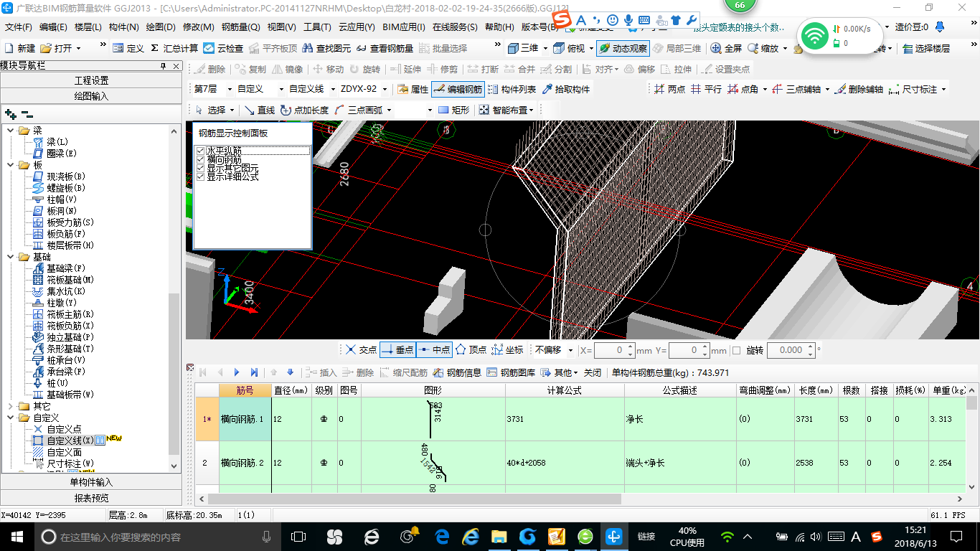
Task: Toggle 交点 intersection snap
Action: 360,350
